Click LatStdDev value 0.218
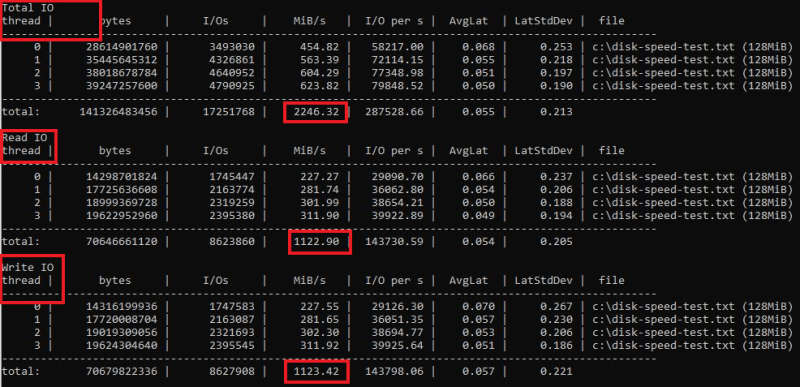Screen dimensions: 800x387 click(x=556, y=60)
